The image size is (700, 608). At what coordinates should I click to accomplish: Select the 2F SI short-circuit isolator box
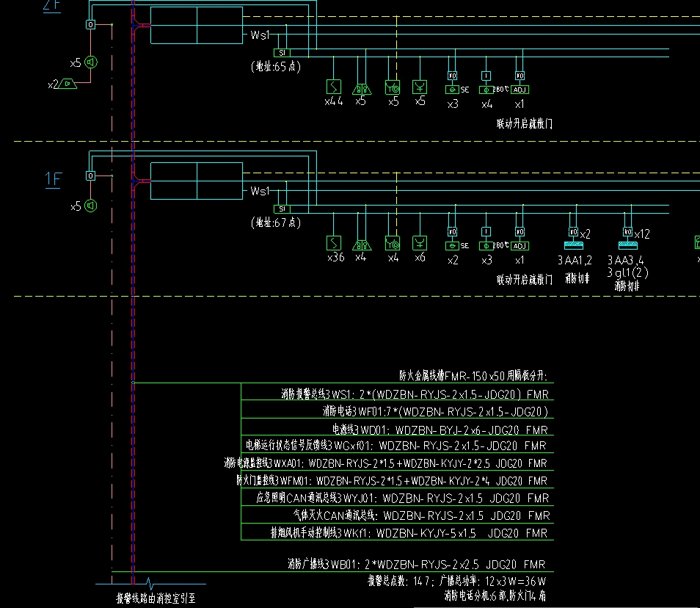click(x=282, y=53)
